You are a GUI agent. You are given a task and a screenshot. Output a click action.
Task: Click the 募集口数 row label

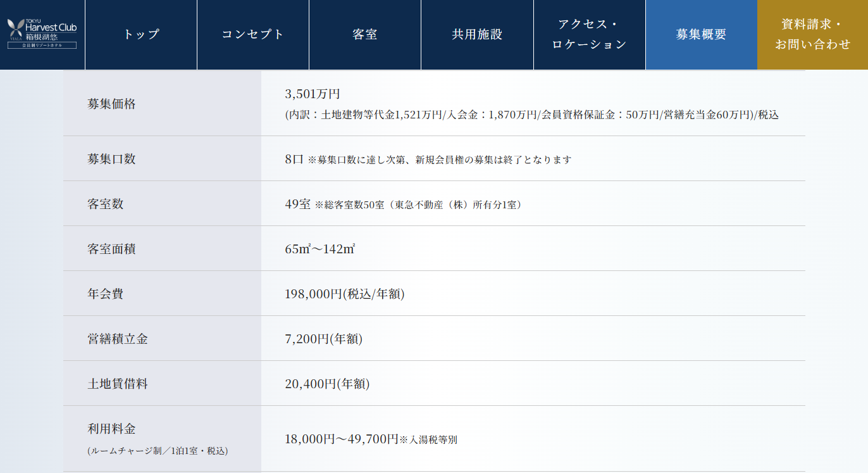pyautogui.click(x=111, y=159)
